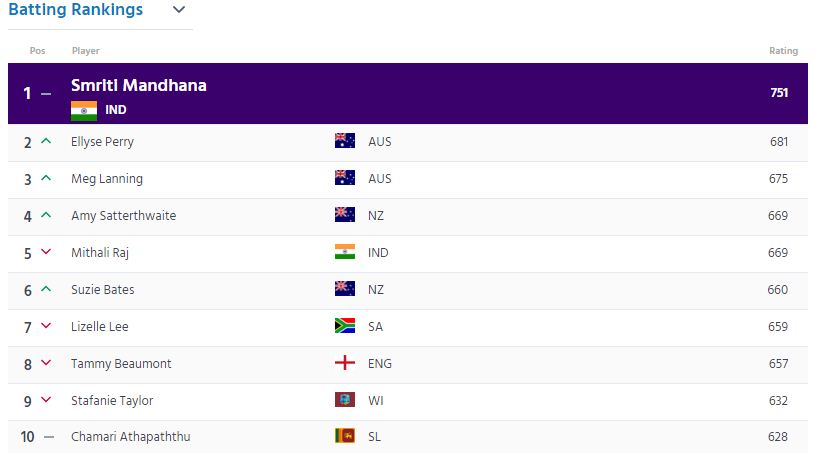Click the England flag for Tammy Beaumont

345,363
